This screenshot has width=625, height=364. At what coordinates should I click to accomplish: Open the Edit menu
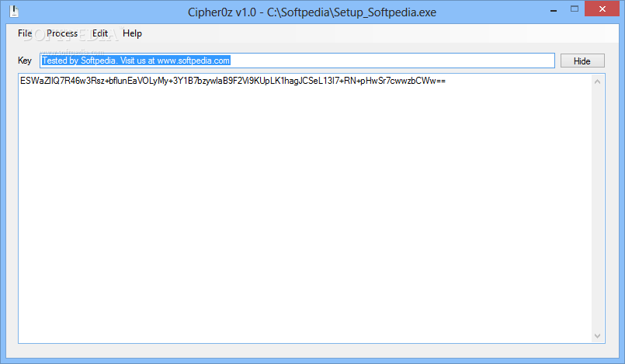tap(100, 33)
